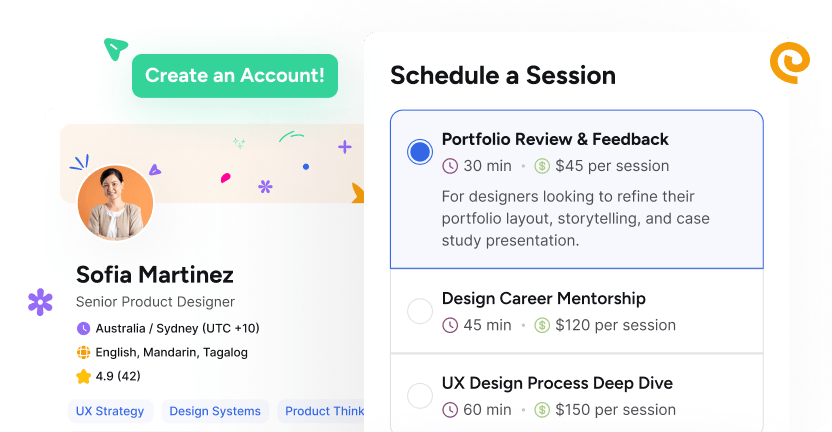
Task: Select the Portfolio Review & Feedback radio button
Action: tap(420, 152)
